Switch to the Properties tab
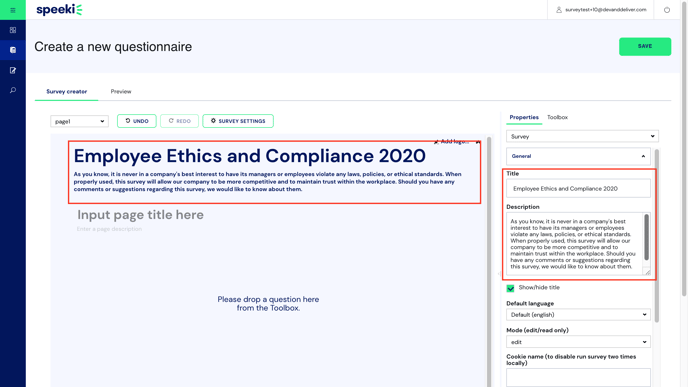Screen dimensions: 688x387 (x=524, y=118)
